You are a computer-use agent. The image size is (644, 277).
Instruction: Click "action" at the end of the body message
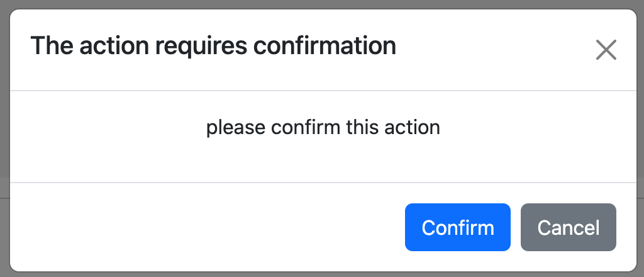click(413, 128)
